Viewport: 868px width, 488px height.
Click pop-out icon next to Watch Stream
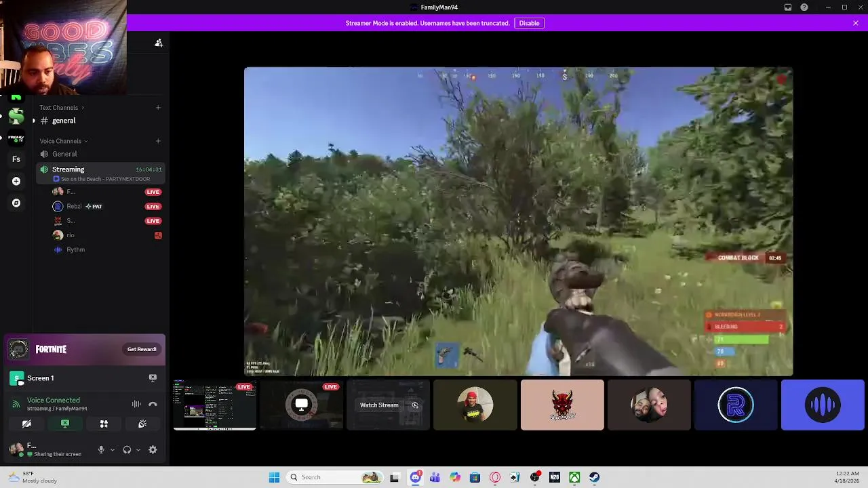pos(415,405)
